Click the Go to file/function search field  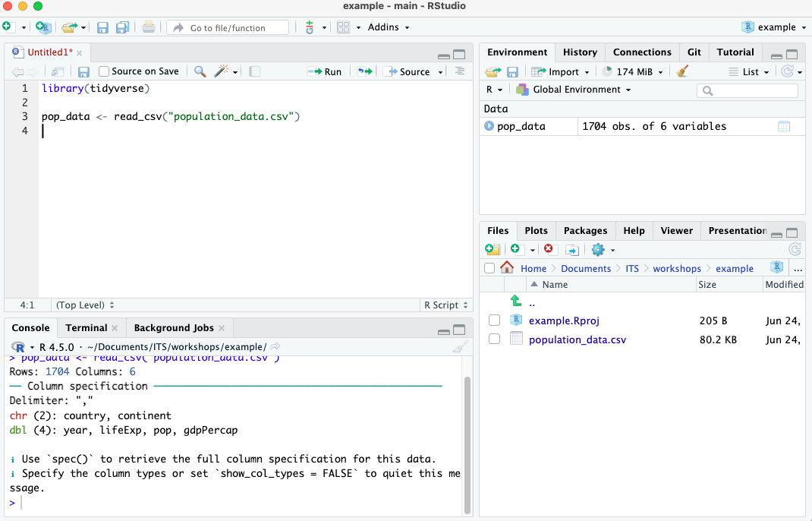(228, 27)
